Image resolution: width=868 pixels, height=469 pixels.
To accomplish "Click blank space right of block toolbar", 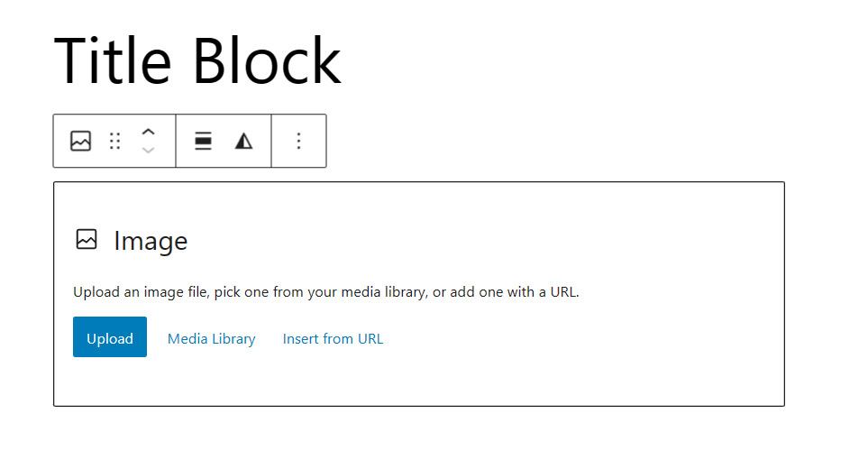I will pos(553,142).
